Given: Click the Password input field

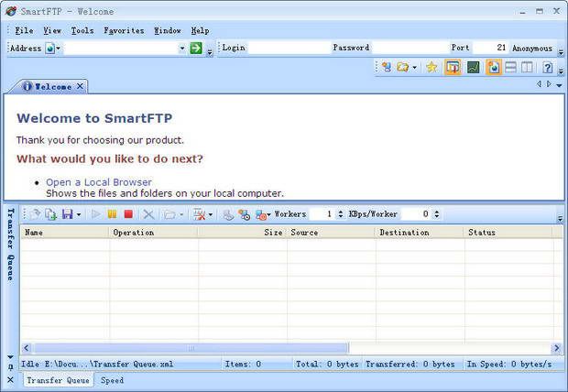Looking at the screenshot, I should tap(410, 48).
